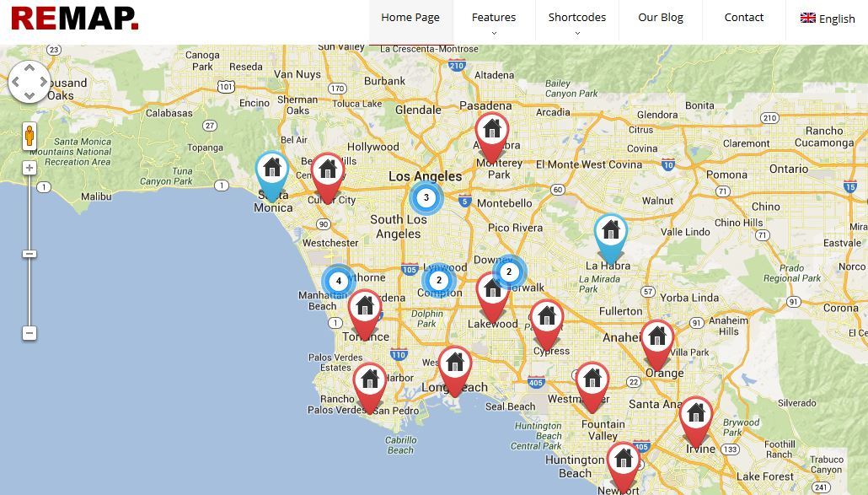Expand the Shortcodes dropdown chevron
The height and width of the screenshot is (495, 868).
(577, 33)
